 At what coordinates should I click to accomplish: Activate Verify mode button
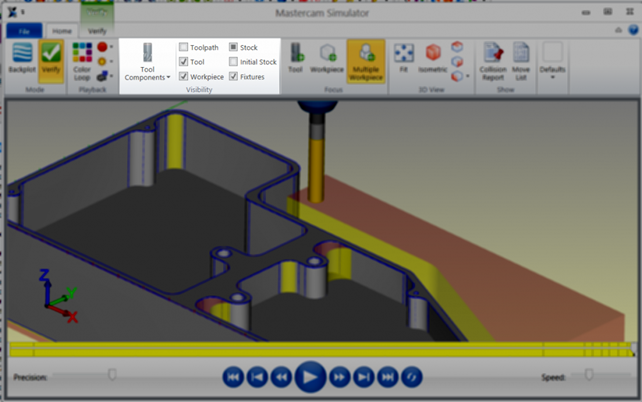click(x=51, y=61)
